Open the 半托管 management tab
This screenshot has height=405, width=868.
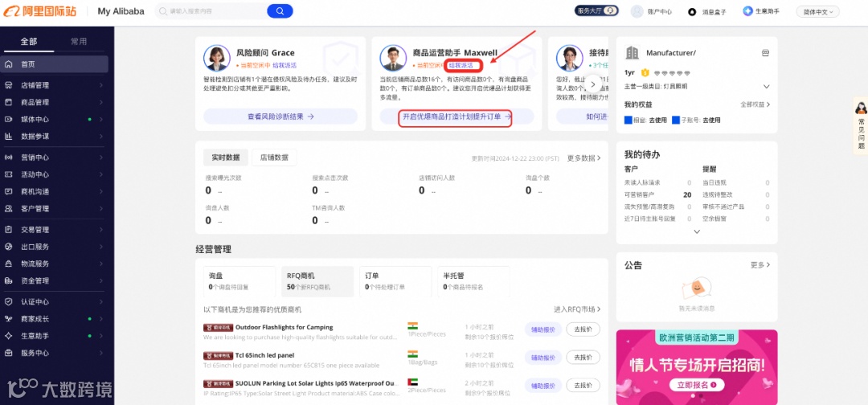point(474,281)
